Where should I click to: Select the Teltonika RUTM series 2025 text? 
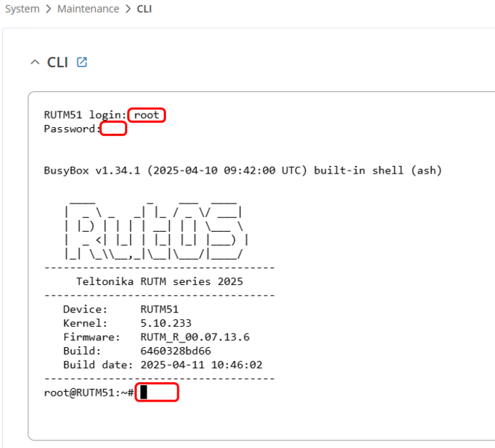click(160, 281)
